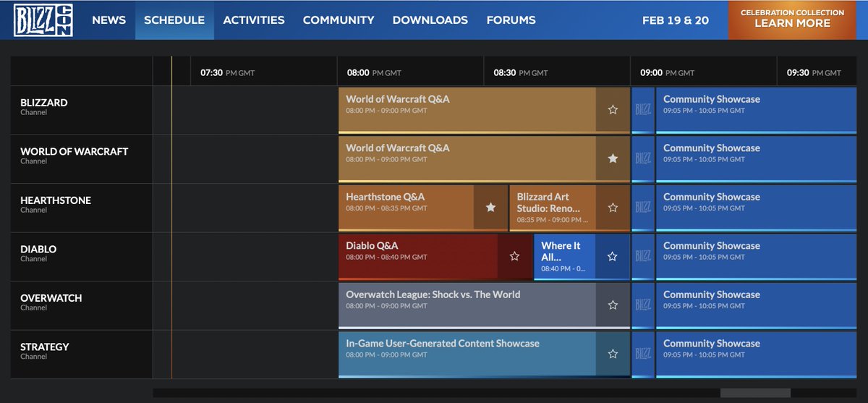Click BlizzCon icon beside Overwatch channel Community Showcase

point(643,305)
